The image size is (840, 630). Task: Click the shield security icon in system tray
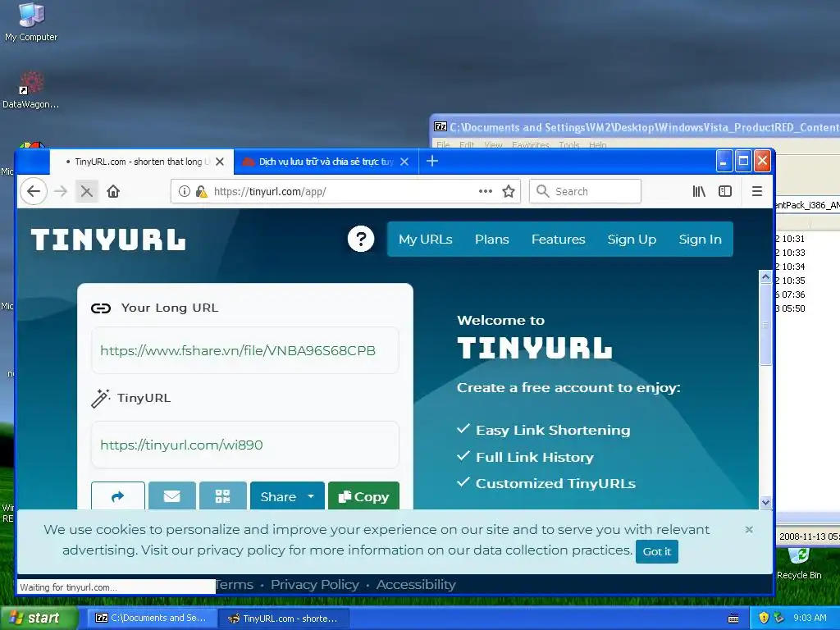764,618
